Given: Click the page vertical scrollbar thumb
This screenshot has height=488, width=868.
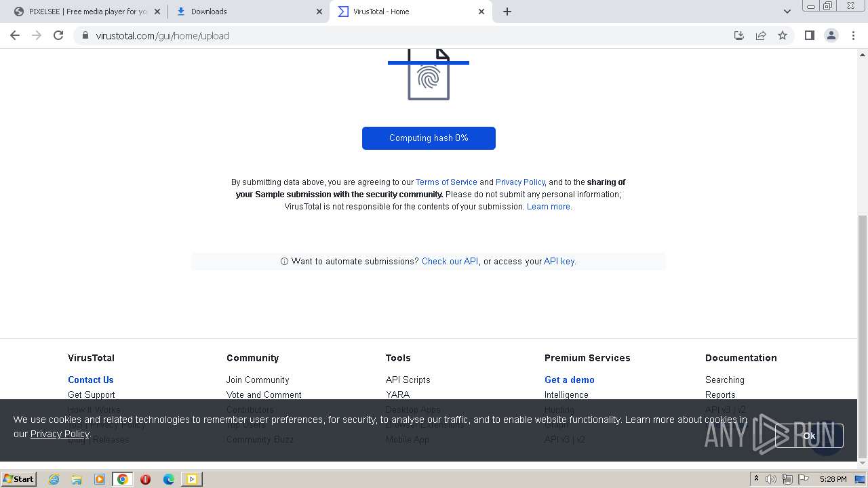Looking at the screenshot, I should [x=863, y=337].
